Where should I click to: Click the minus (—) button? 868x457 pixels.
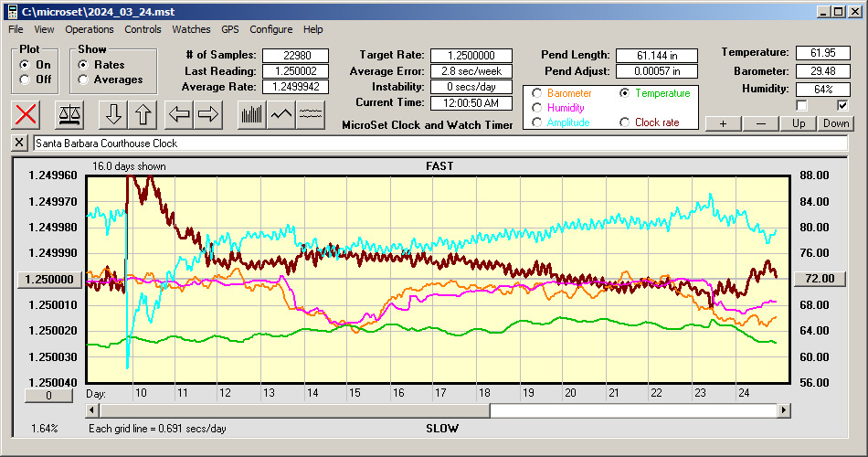click(760, 123)
